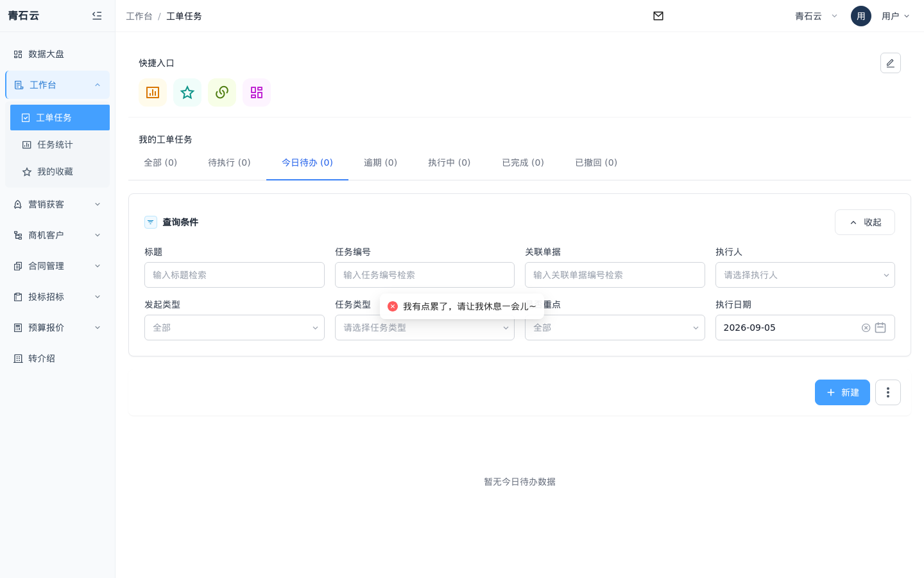
Task: Expand the 营销获客 menu
Action: pos(58,204)
